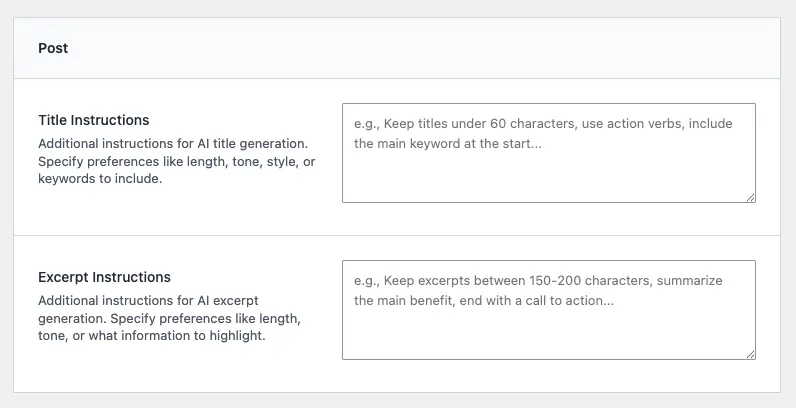Click the "Post" heading text
Screen dimensions: 796x408
pos(53,48)
